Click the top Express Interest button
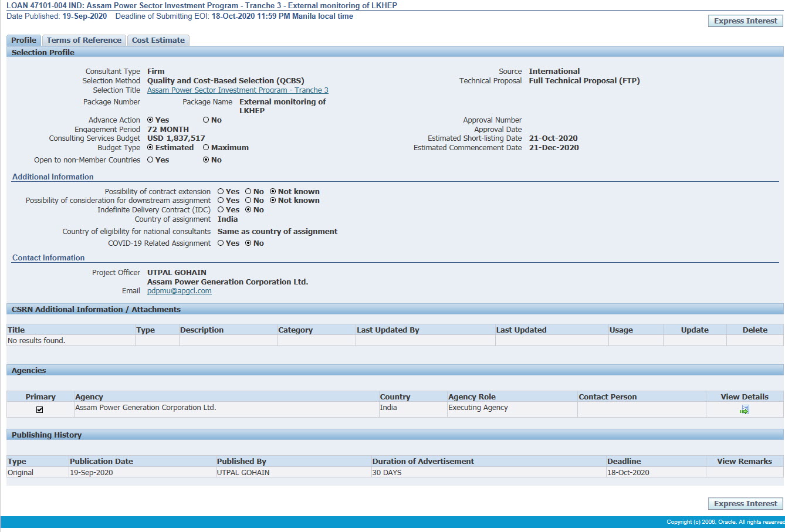Screen dimensions: 785x532 745,21
